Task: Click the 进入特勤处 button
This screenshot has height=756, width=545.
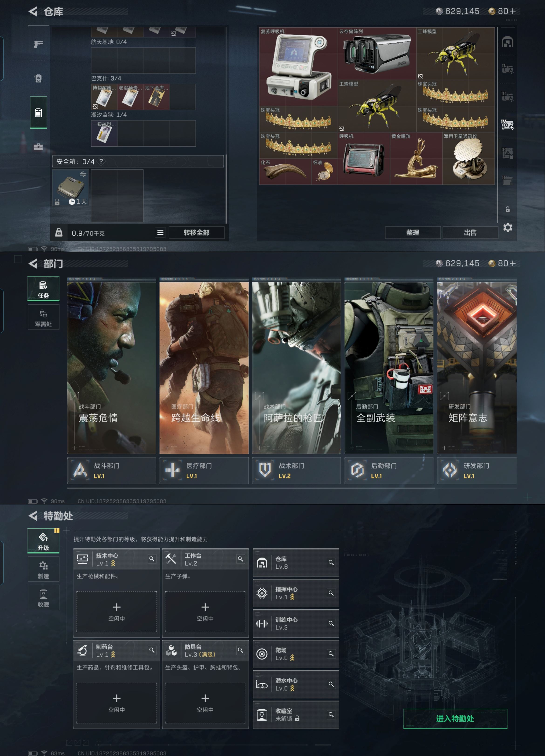Action: [x=455, y=719]
